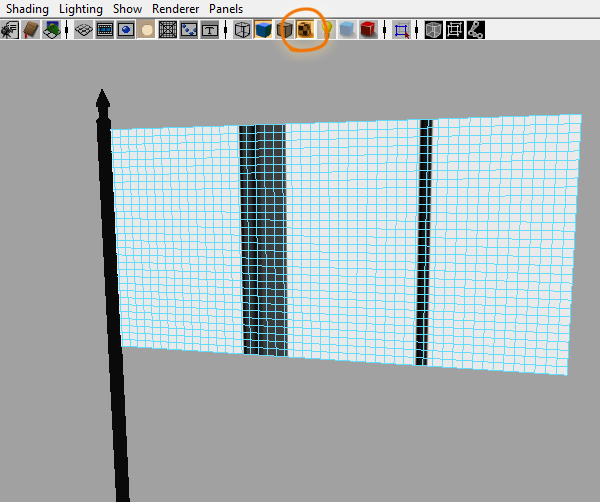
Task: Toggle the Textured display checker cube
Action: (x=305, y=30)
